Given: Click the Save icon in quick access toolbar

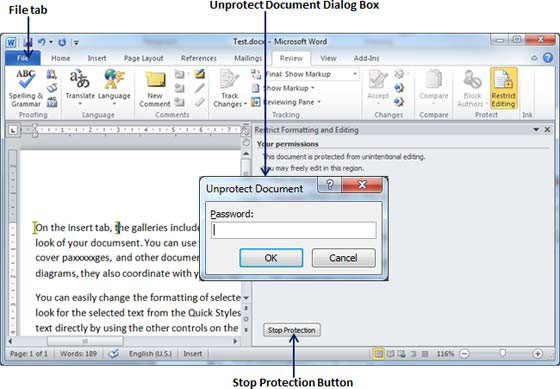Looking at the screenshot, I should [x=28, y=43].
